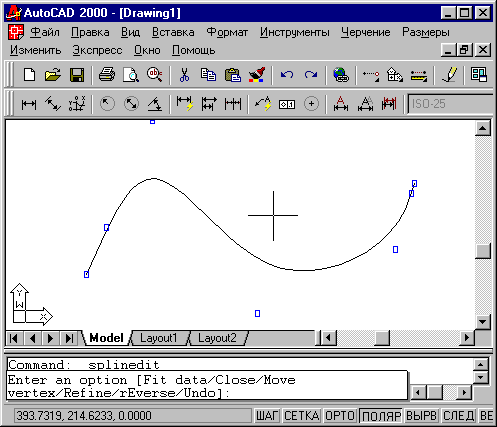497x427 pixels.
Task: Click the Print icon in toolbar
Action: [107, 75]
